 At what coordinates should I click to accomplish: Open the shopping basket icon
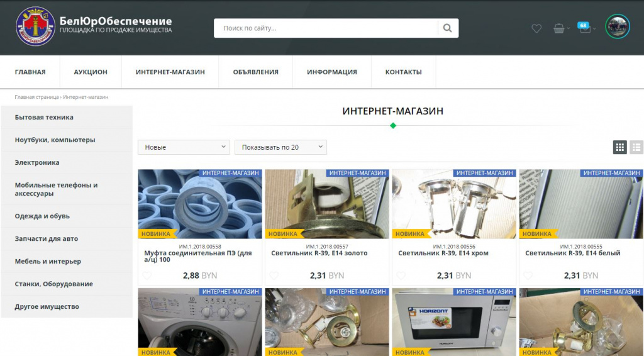558,28
